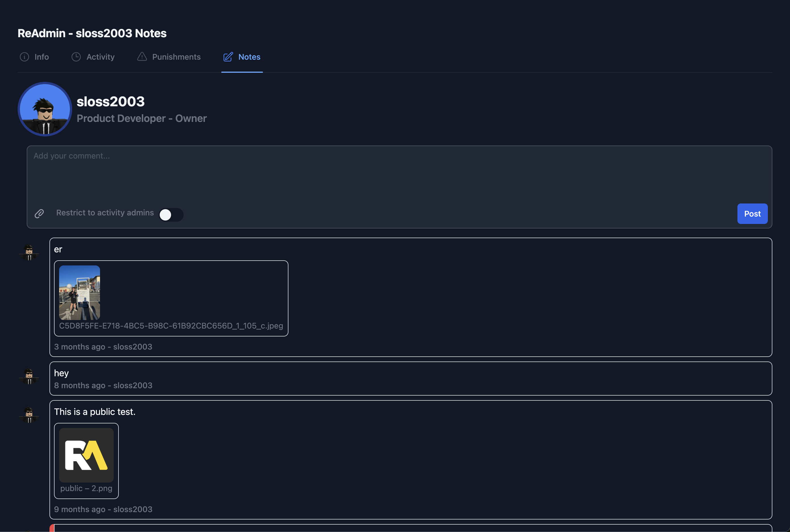Click the Punishments warning triangle icon
Viewport: 790px width, 532px height.
coord(142,57)
